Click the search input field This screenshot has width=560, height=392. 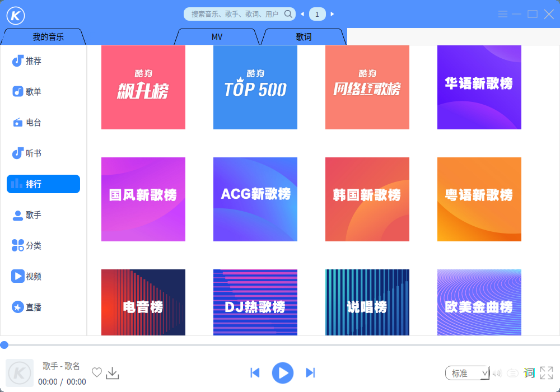click(235, 14)
